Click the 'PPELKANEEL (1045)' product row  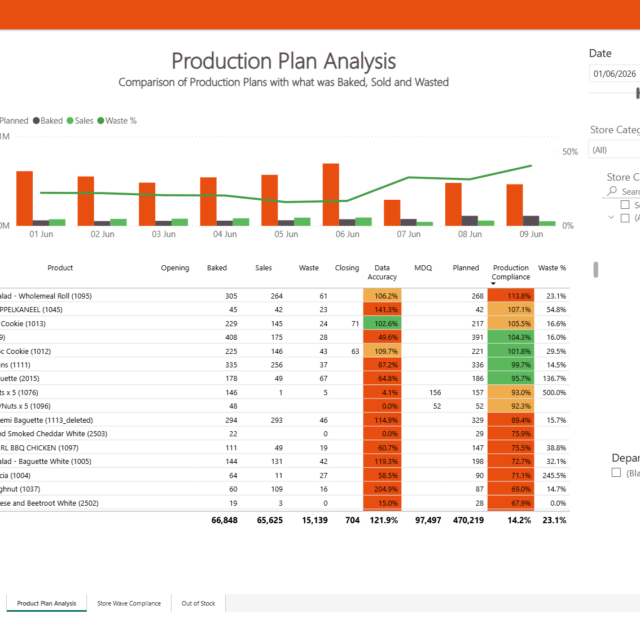pos(284,310)
